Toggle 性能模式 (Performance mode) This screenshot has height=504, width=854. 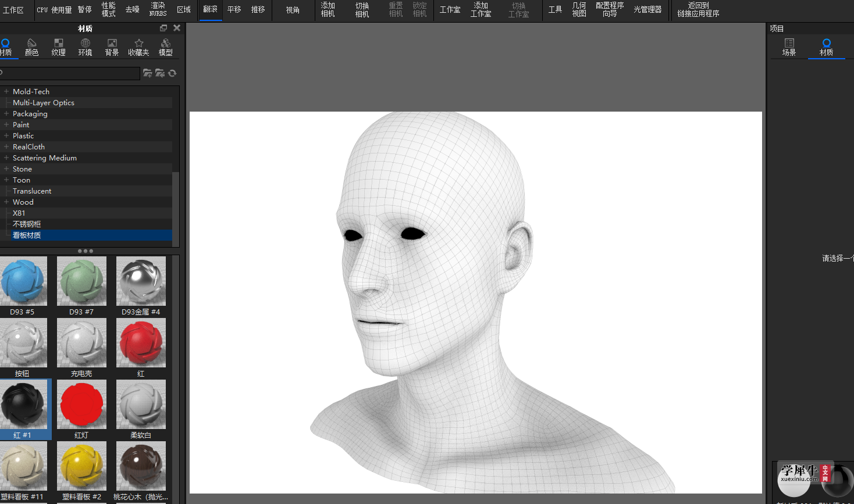point(109,10)
